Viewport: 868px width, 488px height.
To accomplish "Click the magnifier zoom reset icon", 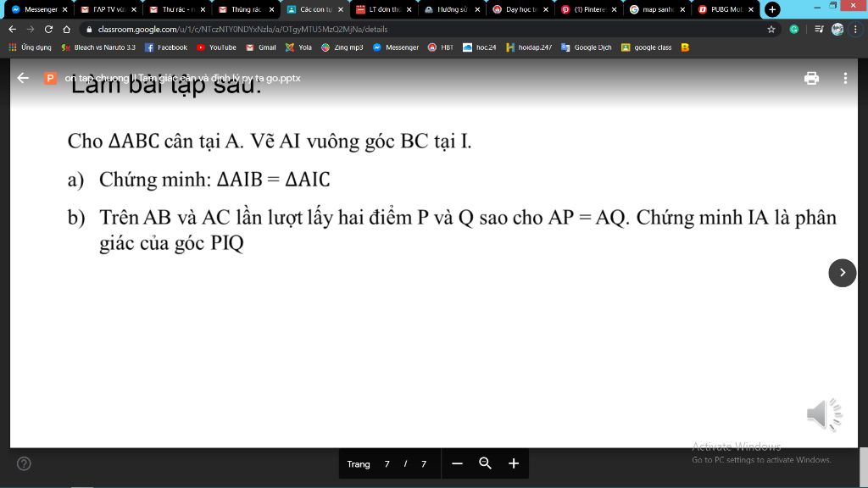I will [486, 463].
